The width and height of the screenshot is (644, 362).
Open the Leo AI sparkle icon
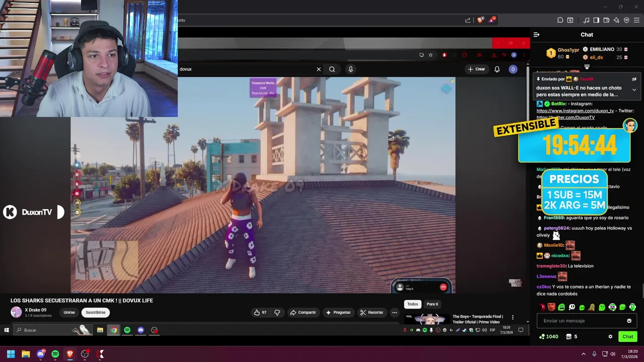pyautogui.click(x=616, y=20)
